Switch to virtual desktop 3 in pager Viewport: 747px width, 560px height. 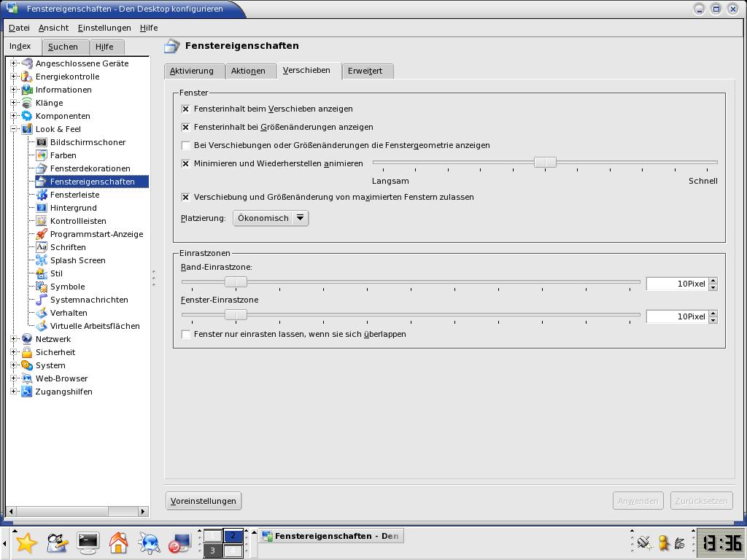coord(212,551)
